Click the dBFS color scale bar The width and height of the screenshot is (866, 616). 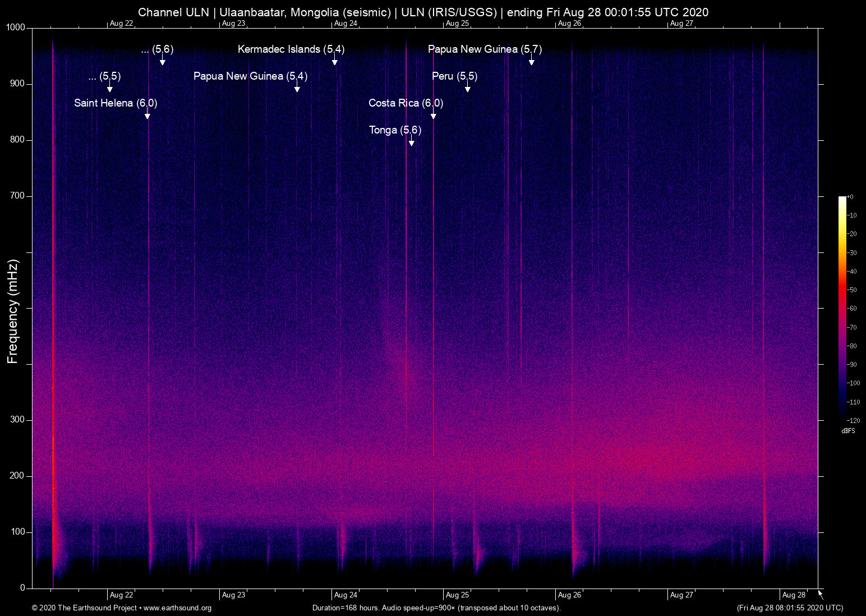(x=842, y=307)
